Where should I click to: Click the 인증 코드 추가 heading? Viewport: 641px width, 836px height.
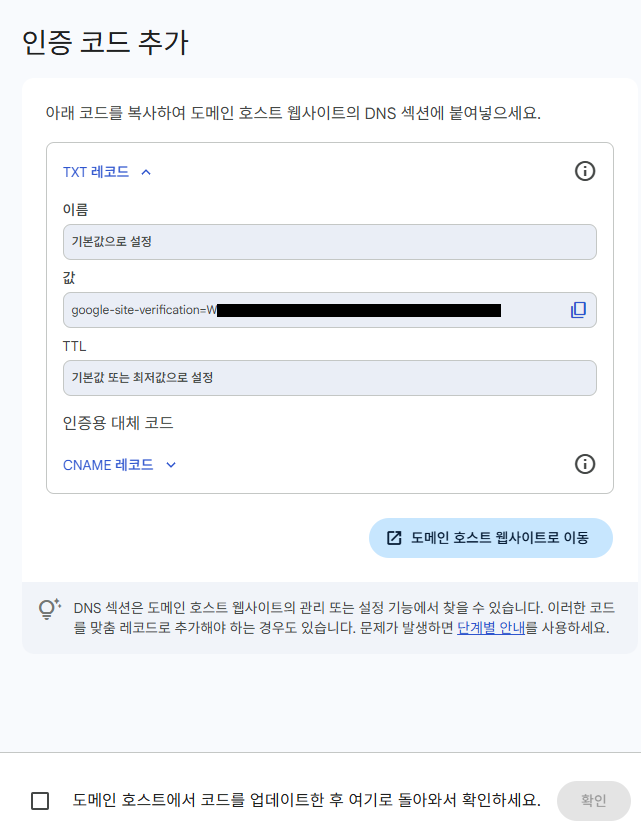pyautogui.click(x=105, y=43)
